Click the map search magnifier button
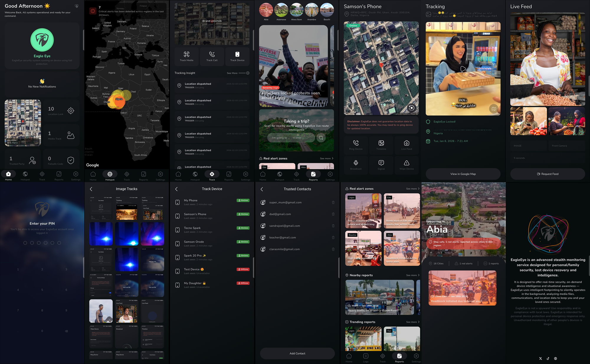590x364 pixels. click(x=321, y=138)
